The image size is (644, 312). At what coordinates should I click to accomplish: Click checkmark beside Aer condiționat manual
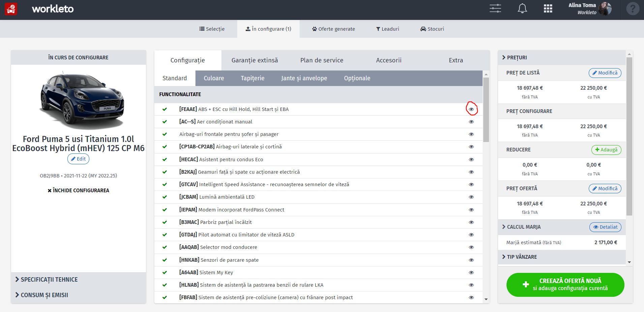164,122
